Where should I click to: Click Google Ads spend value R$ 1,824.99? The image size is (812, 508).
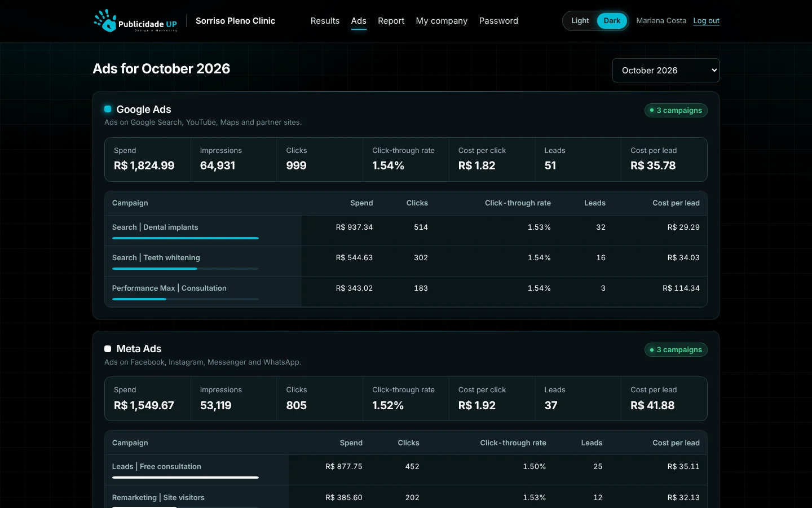point(144,165)
